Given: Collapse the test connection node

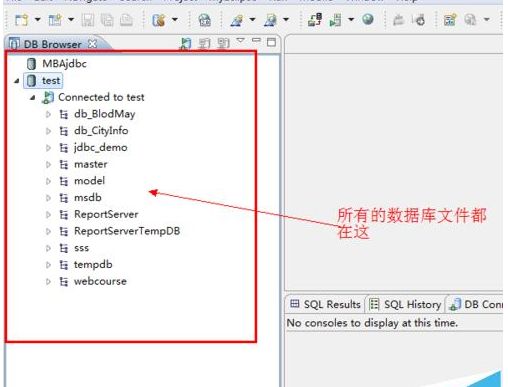Looking at the screenshot, I should click(x=17, y=81).
